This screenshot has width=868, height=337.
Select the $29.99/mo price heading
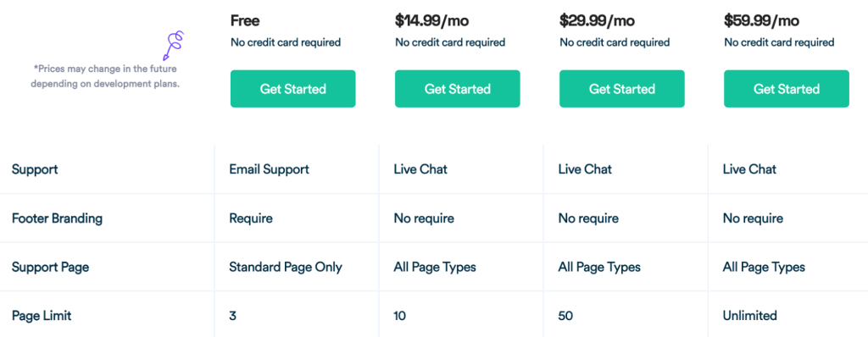click(597, 21)
